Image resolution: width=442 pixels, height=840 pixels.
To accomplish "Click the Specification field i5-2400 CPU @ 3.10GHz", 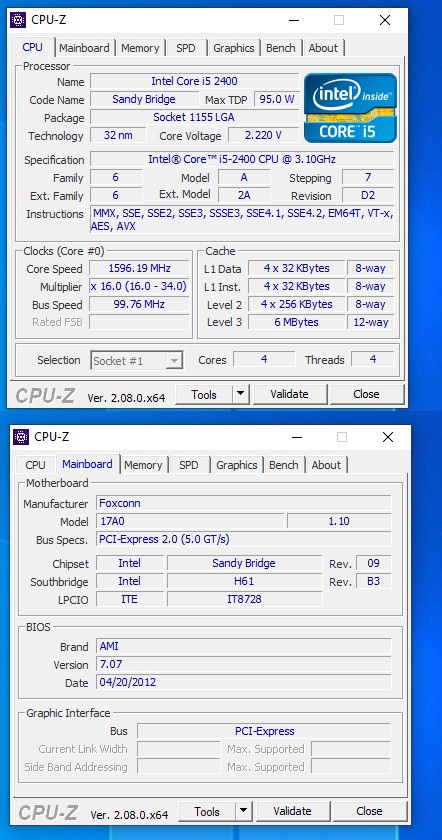I will click(242, 160).
